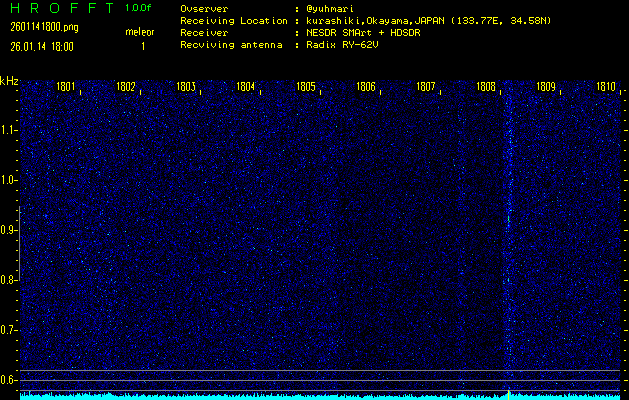Click the 1807 time marker
The width and height of the screenshot is (629, 400).
tap(426, 86)
